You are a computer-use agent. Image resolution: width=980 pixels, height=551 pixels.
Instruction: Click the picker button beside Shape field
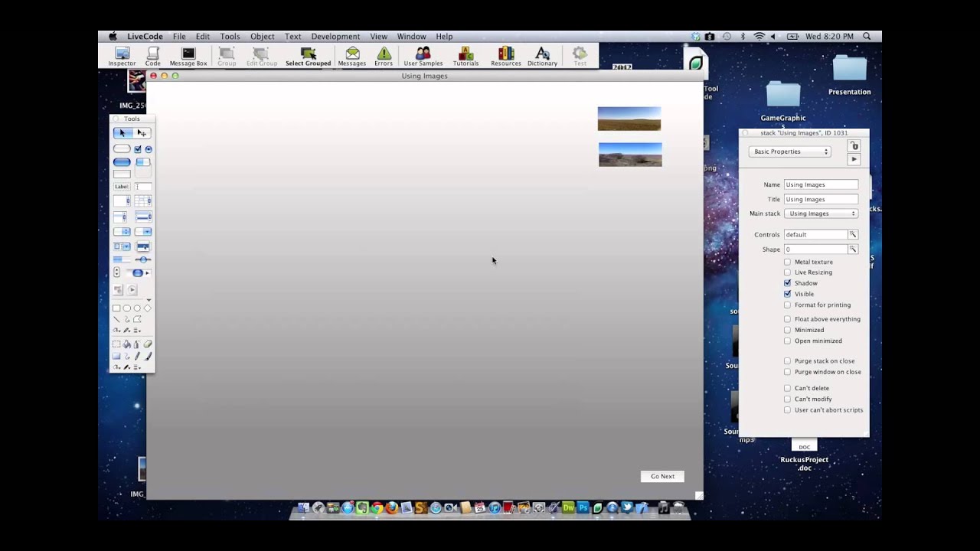click(x=853, y=249)
